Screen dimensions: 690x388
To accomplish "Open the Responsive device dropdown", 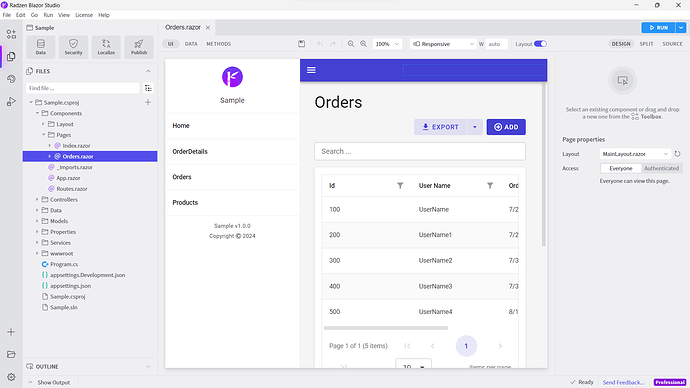I will (443, 44).
